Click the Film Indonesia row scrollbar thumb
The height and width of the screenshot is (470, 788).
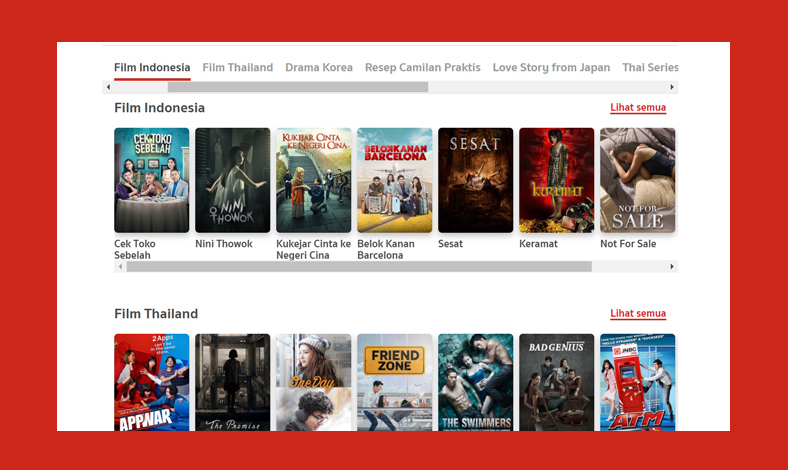tap(359, 266)
